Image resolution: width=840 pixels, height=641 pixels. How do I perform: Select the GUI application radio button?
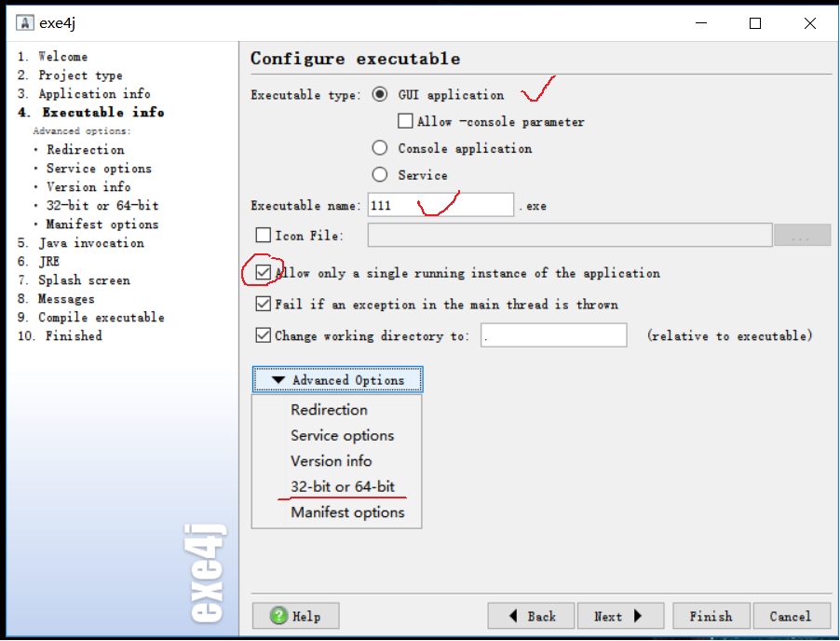380,94
